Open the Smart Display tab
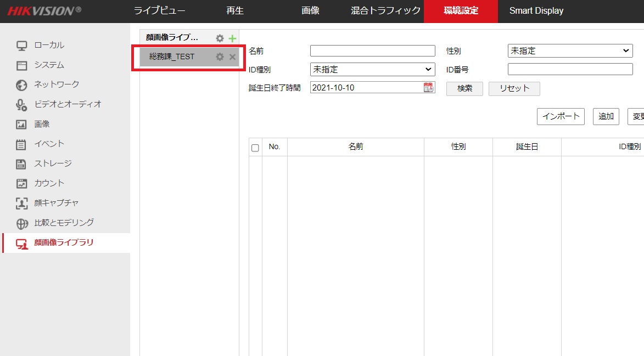The width and height of the screenshot is (644, 356). pos(535,10)
